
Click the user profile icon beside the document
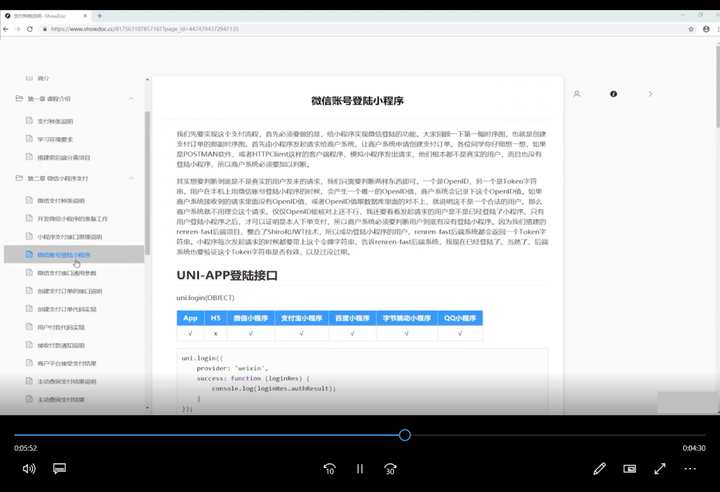pos(577,94)
